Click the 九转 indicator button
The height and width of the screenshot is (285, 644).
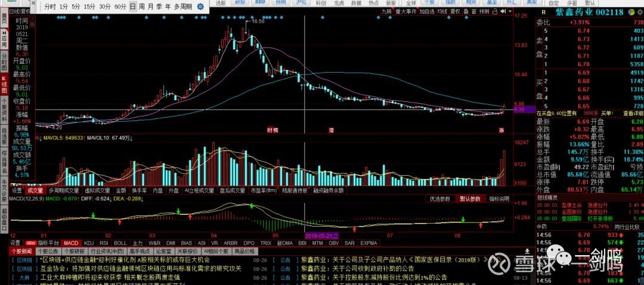[x=386, y=11]
